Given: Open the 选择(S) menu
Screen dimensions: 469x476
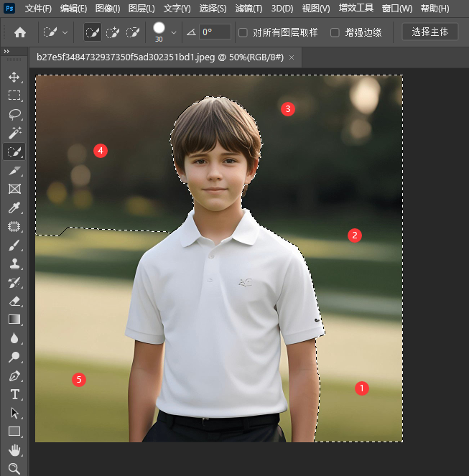Looking at the screenshot, I should 213,9.
